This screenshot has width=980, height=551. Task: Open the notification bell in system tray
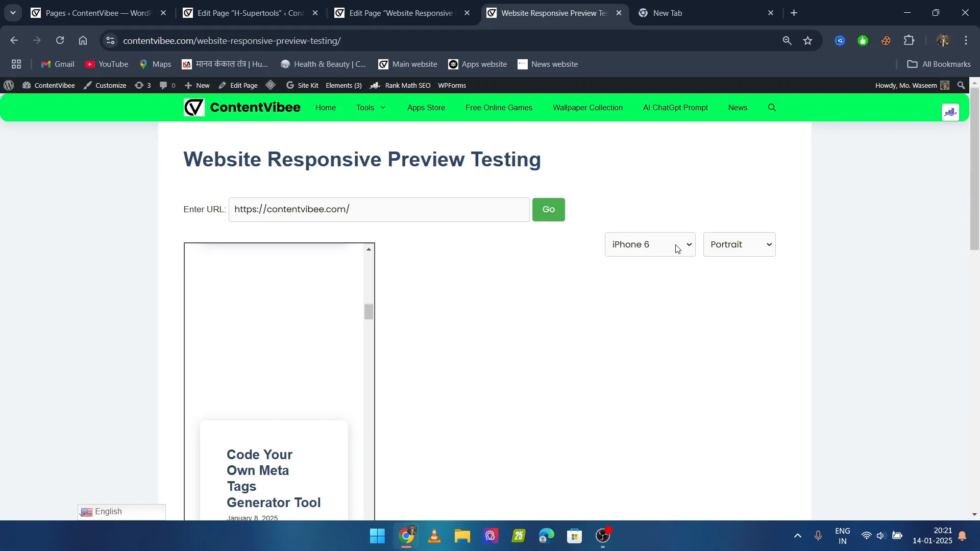pyautogui.click(x=962, y=536)
